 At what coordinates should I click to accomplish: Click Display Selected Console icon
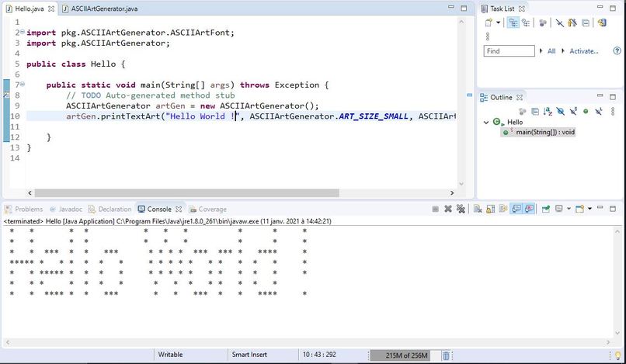click(x=559, y=208)
